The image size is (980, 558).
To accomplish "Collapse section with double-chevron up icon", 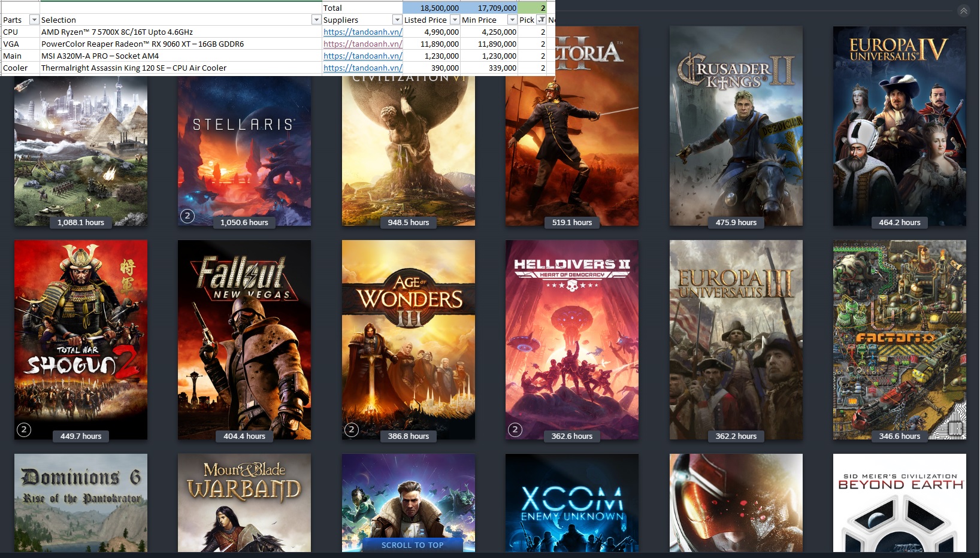I will 963,11.
